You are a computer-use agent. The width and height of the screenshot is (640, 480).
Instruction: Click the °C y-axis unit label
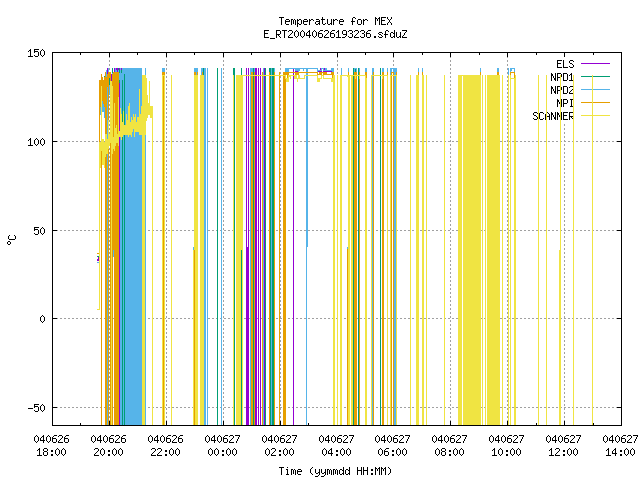click(11, 240)
